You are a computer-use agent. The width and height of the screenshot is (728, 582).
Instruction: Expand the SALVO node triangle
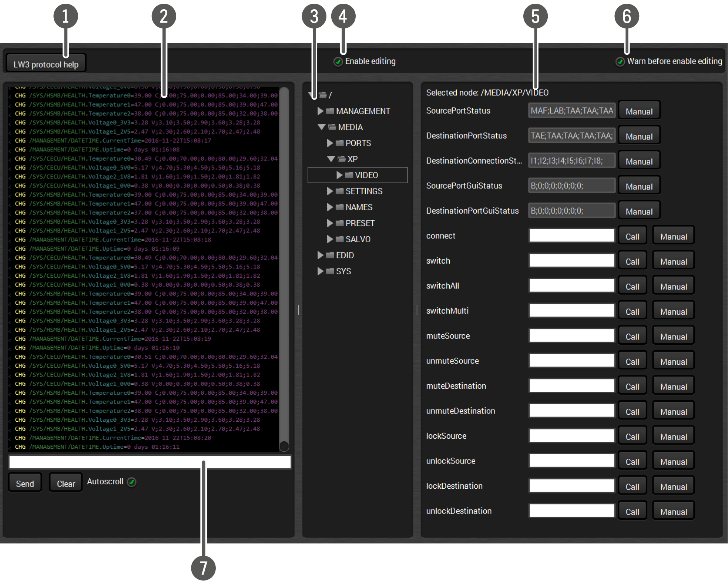330,239
